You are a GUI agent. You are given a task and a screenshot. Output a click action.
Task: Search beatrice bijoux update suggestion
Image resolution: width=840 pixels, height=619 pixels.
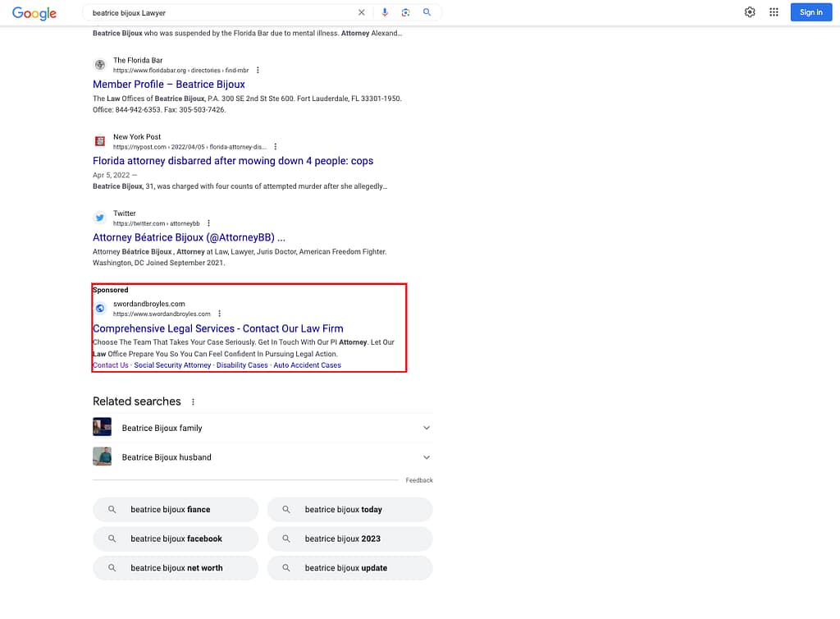349,568
